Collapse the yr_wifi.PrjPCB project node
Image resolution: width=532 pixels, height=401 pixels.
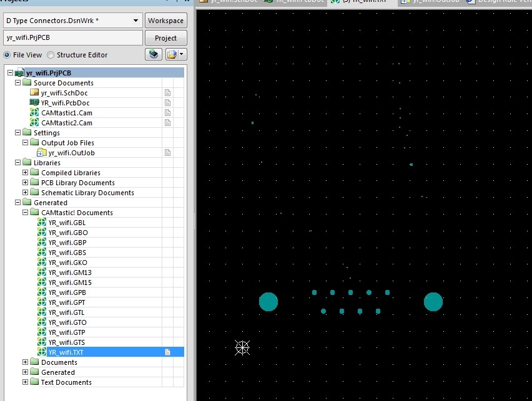[x=10, y=73]
